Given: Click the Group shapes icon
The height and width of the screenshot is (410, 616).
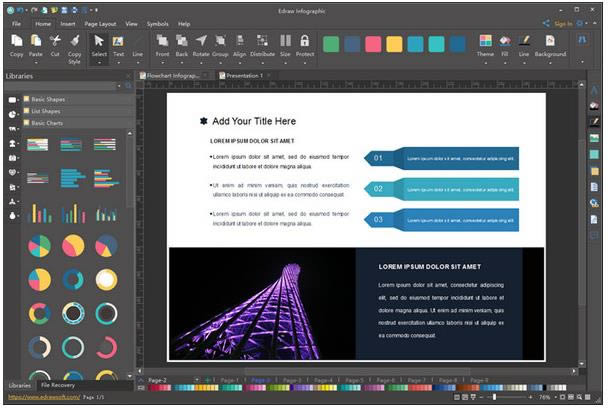Looking at the screenshot, I should (x=220, y=46).
